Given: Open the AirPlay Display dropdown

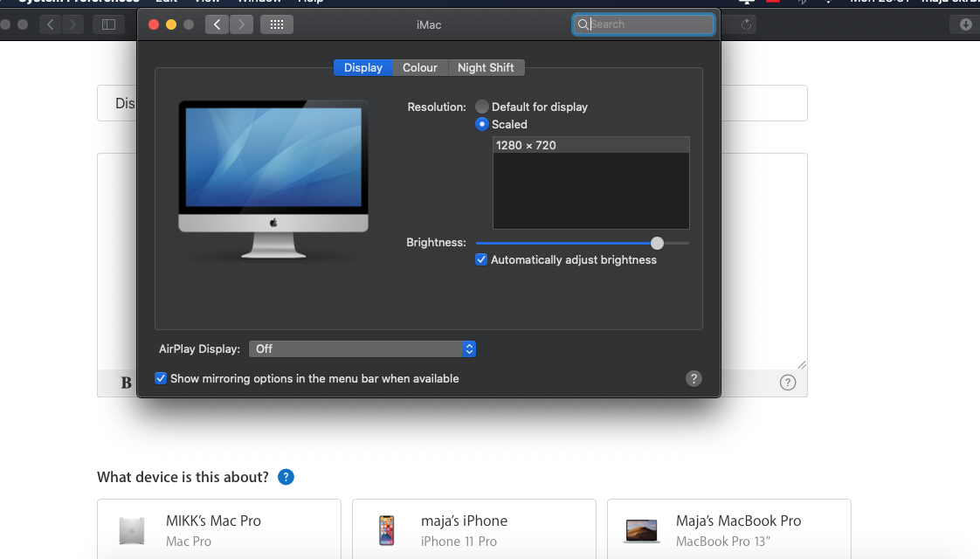Looking at the screenshot, I should point(362,349).
